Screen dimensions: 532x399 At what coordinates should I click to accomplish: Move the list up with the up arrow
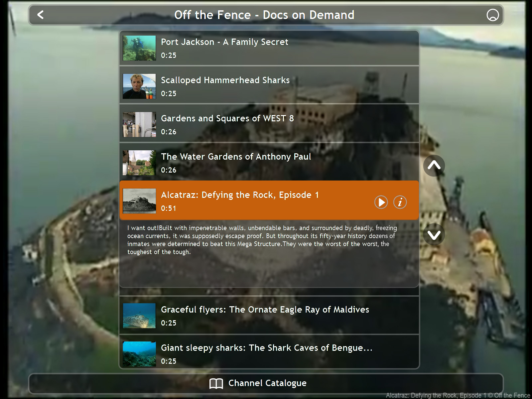click(434, 166)
